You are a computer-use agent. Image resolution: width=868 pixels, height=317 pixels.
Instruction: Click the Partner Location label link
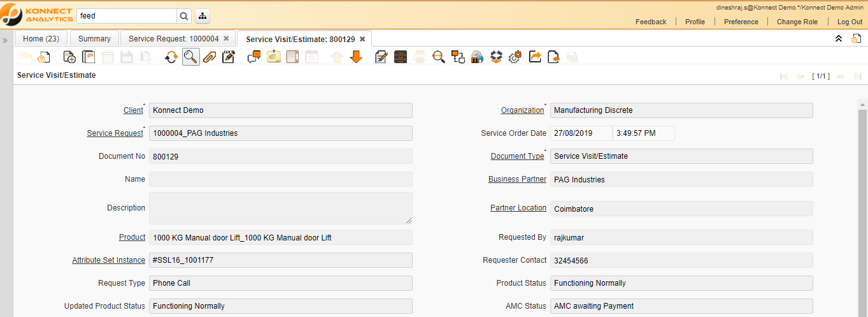pyautogui.click(x=518, y=208)
